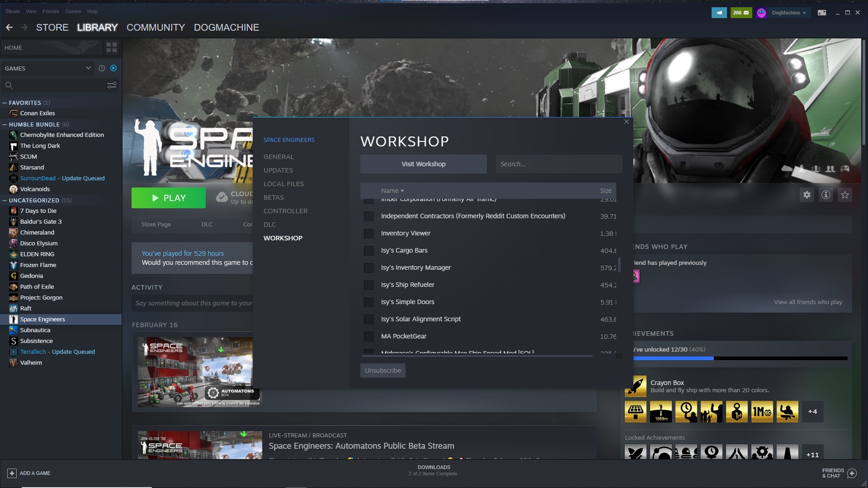Open game settings gear icon
Image resolution: width=868 pixels, height=488 pixels.
[x=807, y=195]
